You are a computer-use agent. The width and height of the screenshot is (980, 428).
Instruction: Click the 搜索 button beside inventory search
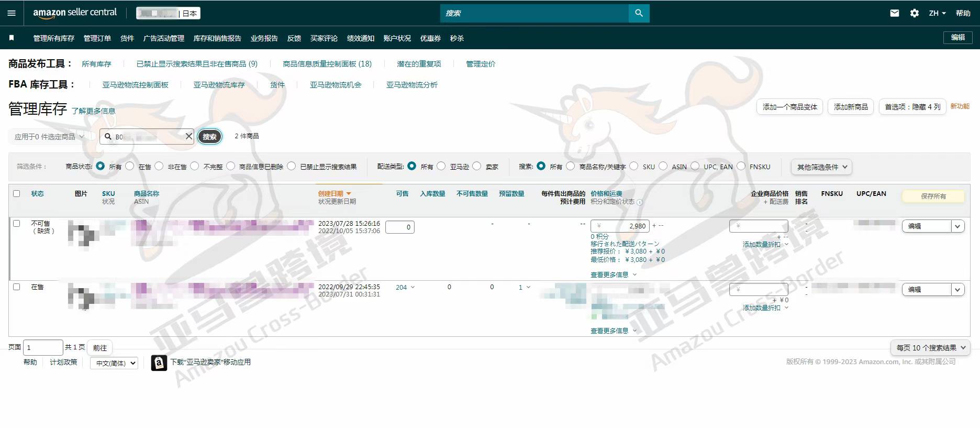coord(209,137)
